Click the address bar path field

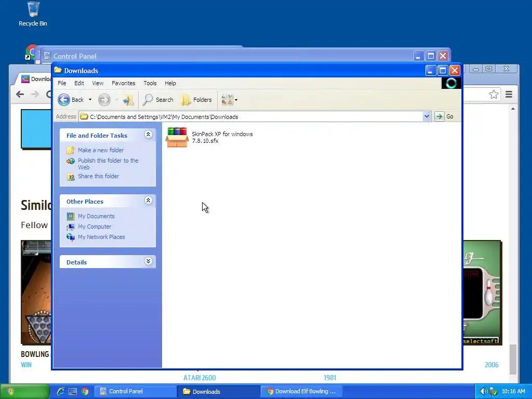point(251,117)
